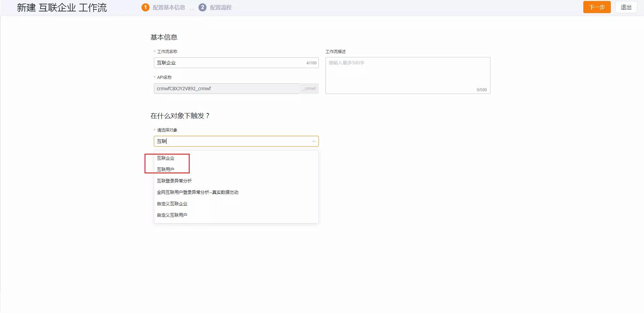Click the _crmwf suffix label
The width and height of the screenshot is (644, 313).
coord(309,89)
